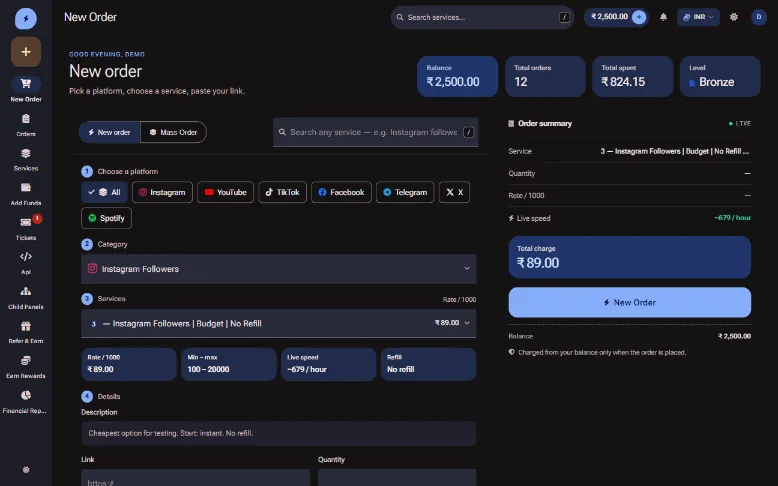
Task: Click the description text about cheapest option
Action: [171, 433]
